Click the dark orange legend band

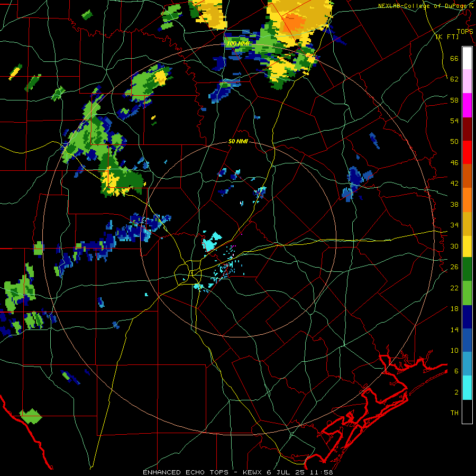pos(467,176)
